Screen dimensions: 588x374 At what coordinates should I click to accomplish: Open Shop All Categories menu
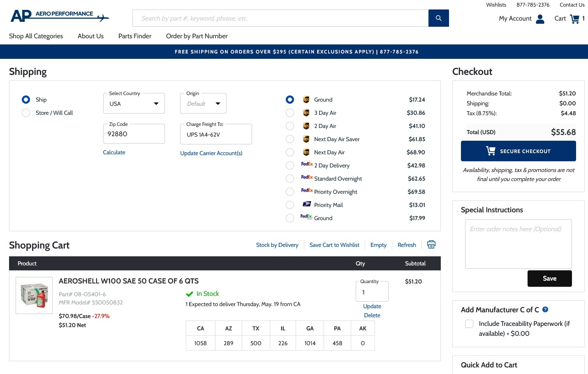pos(36,36)
